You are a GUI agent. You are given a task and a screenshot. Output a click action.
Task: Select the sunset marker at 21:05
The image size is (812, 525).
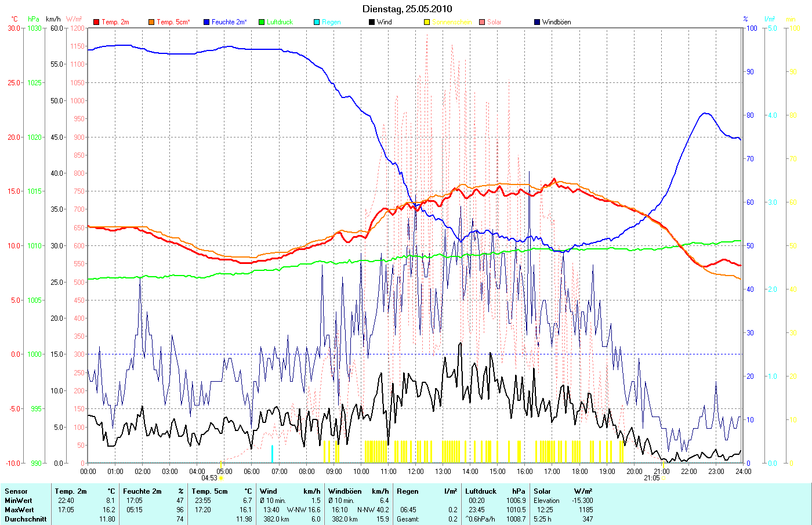[663, 478]
